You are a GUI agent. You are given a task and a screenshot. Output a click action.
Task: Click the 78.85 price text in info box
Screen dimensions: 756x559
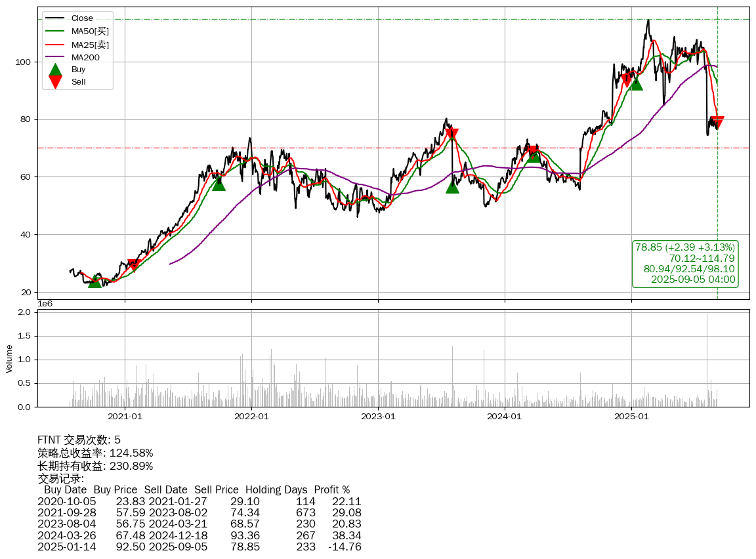(x=648, y=247)
